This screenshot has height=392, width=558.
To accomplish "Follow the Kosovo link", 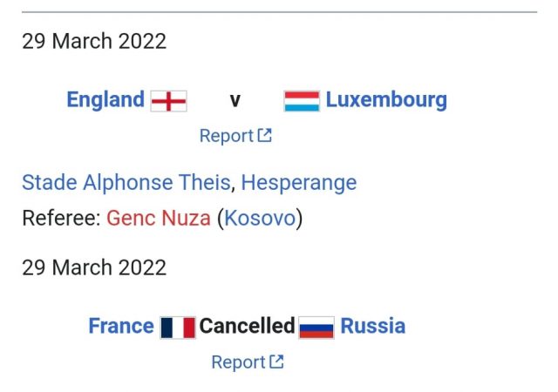I will [260, 218].
